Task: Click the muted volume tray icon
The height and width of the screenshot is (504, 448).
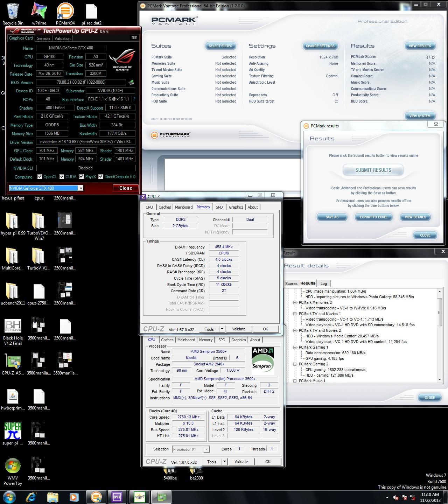Action: coord(396,497)
